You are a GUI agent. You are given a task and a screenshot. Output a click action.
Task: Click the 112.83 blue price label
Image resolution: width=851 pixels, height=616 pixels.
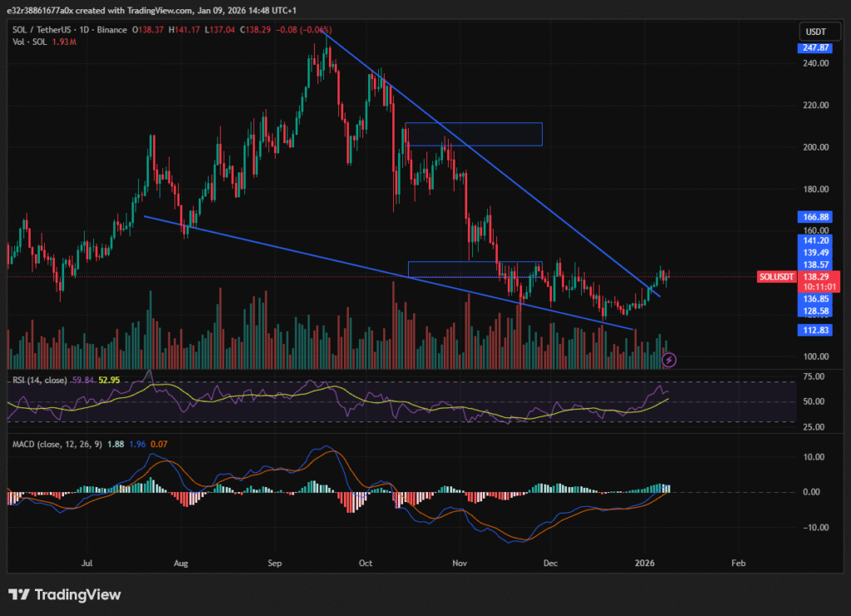pyautogui.click(x=814, y=328)
